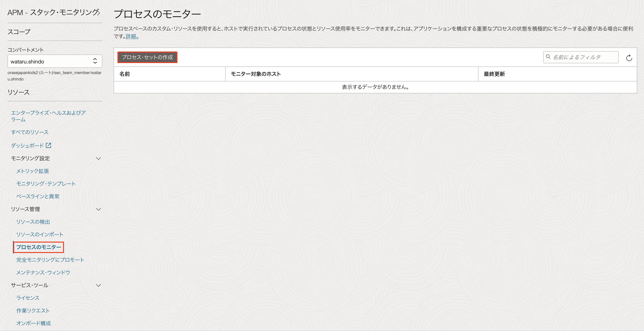The width and height of the screenshot is (644, 331).
Task: Select プロセスのモニター in sidebar
Action: click(x=39, y=247)
